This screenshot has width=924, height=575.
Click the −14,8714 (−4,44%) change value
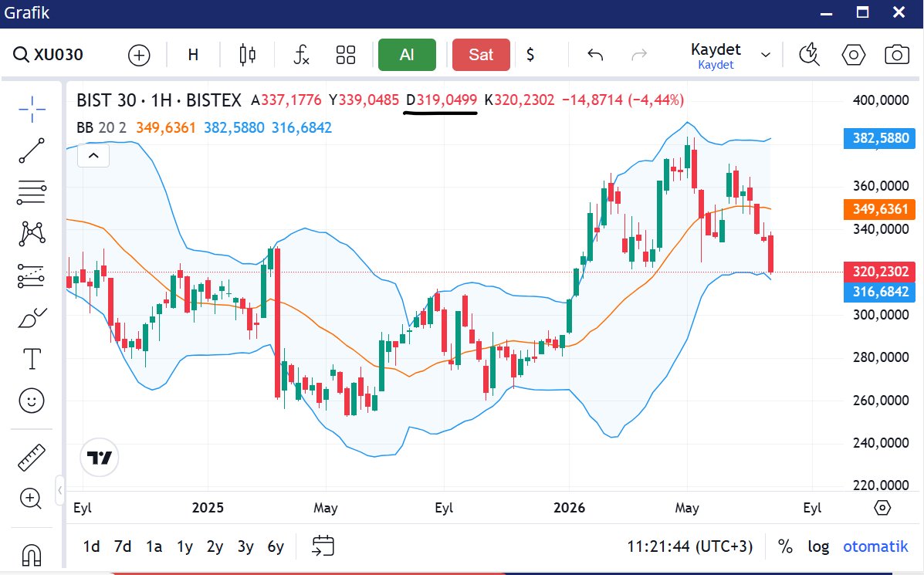623,100
